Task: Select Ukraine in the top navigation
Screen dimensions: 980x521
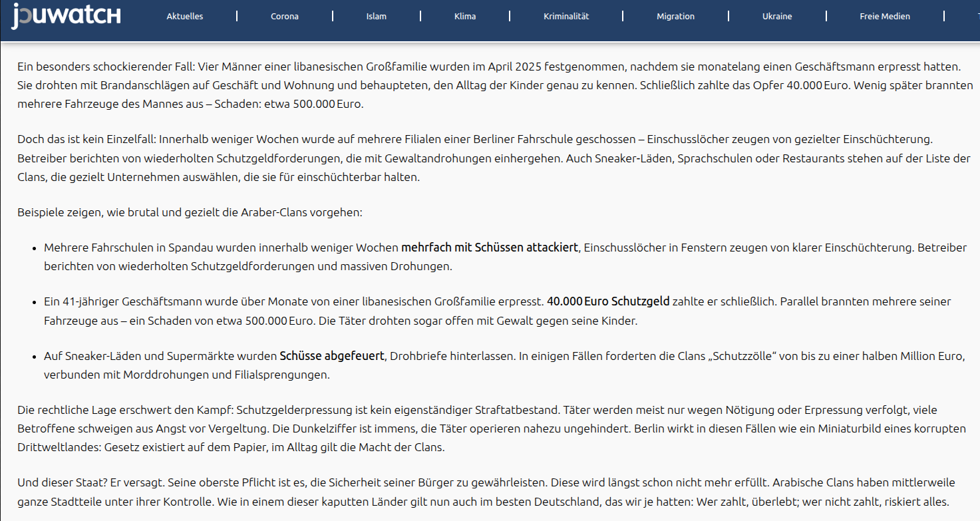Action: pyautogui.click(x=777, y=16)
